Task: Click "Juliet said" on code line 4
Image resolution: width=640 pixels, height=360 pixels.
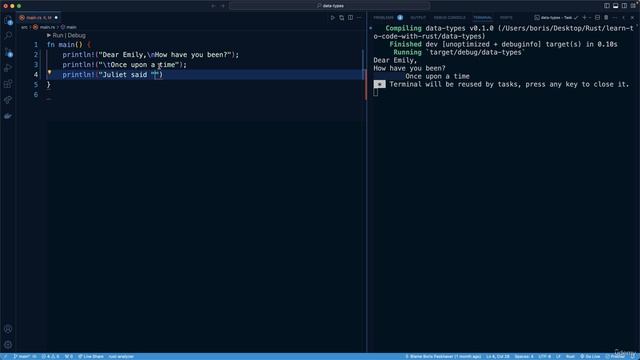Action: tap(124, 75)
